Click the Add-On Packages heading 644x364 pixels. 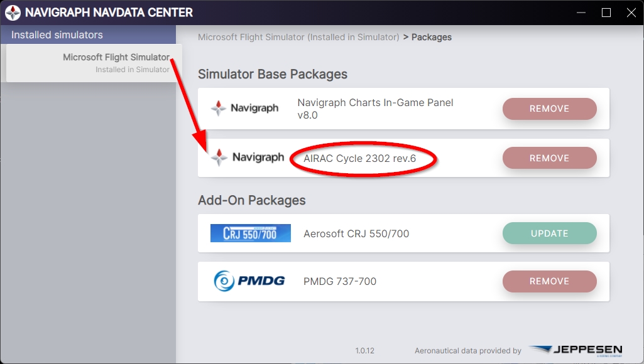pos(252,200)
